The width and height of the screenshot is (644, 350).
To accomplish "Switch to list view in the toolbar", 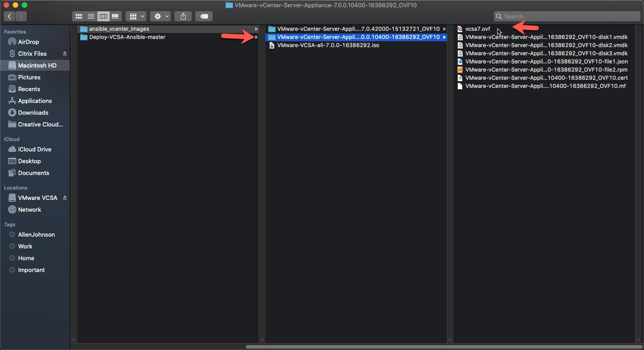I will pyautogui.click(x=91, y=16).
